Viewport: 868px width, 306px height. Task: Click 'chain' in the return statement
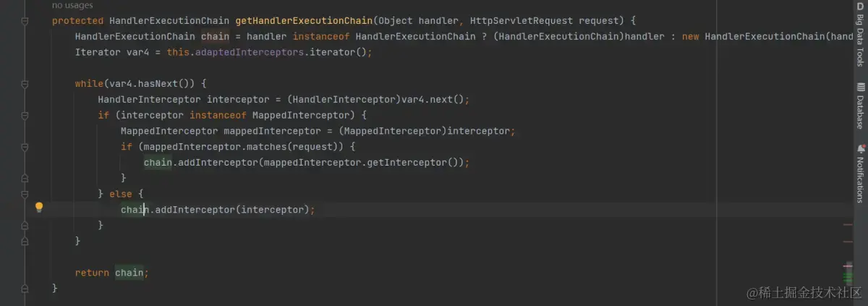click(129, 273)
